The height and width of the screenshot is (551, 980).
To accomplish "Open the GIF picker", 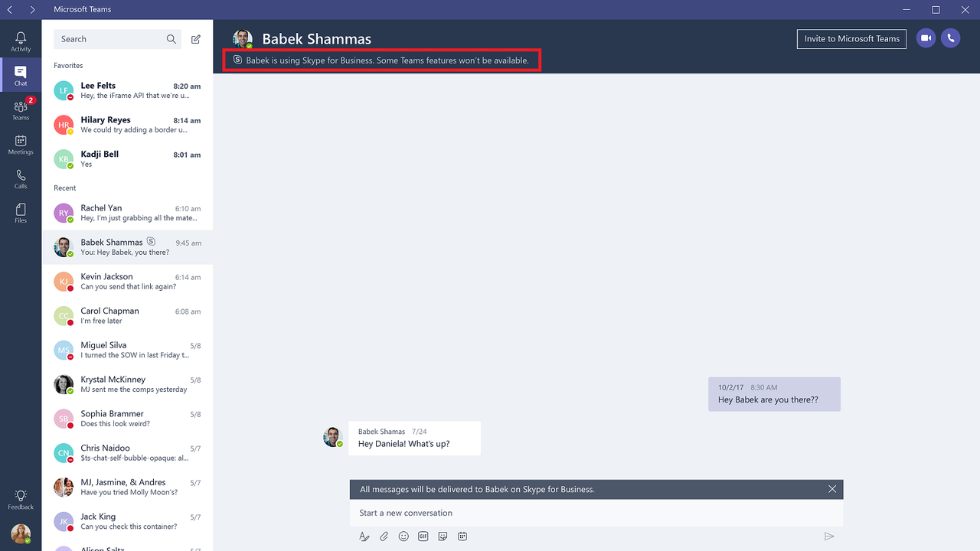I will coord(423,536).
